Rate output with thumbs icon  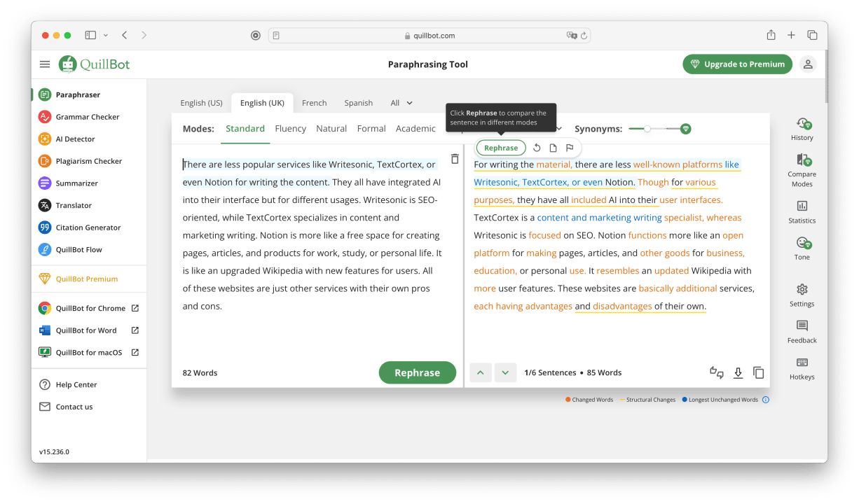717,372
